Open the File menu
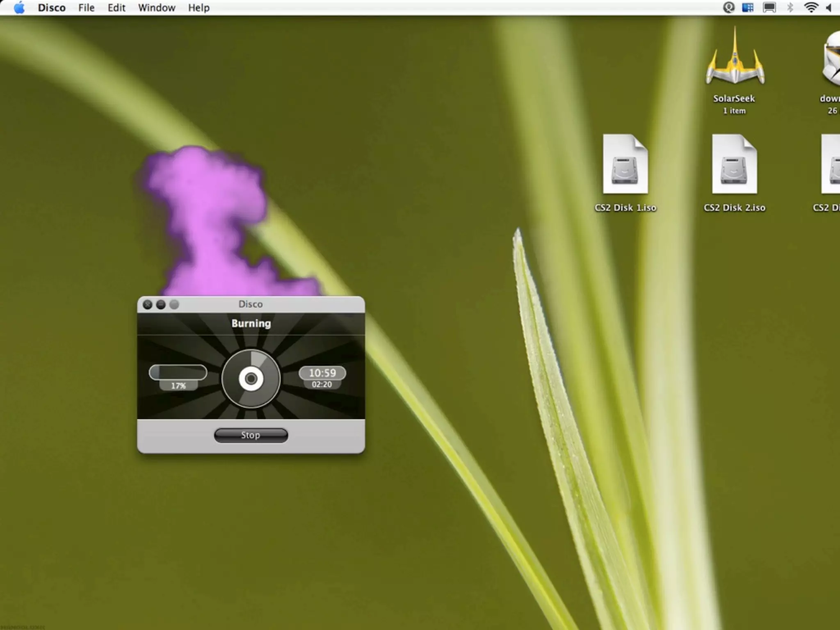The width and height of the screenshot is (840, 630). pyautogui.click(x=86, y=8)
